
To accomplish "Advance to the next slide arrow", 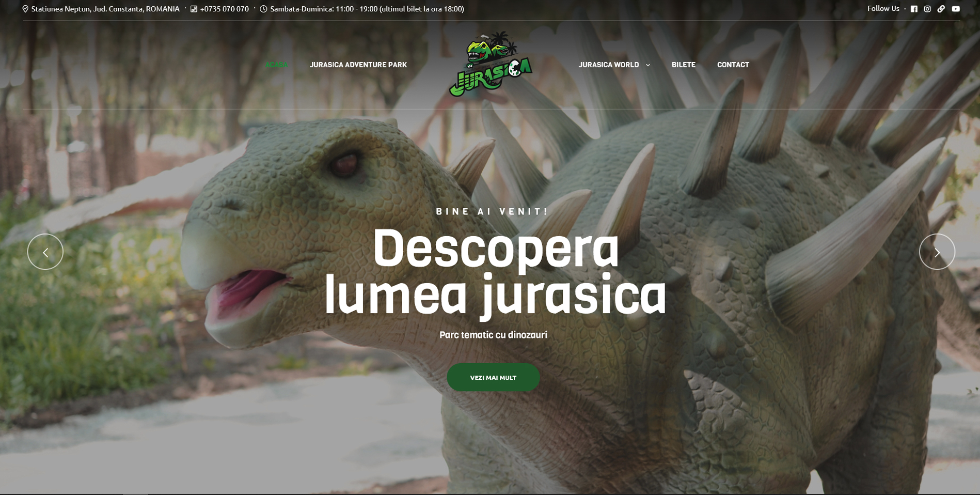I will click(937, 252).
